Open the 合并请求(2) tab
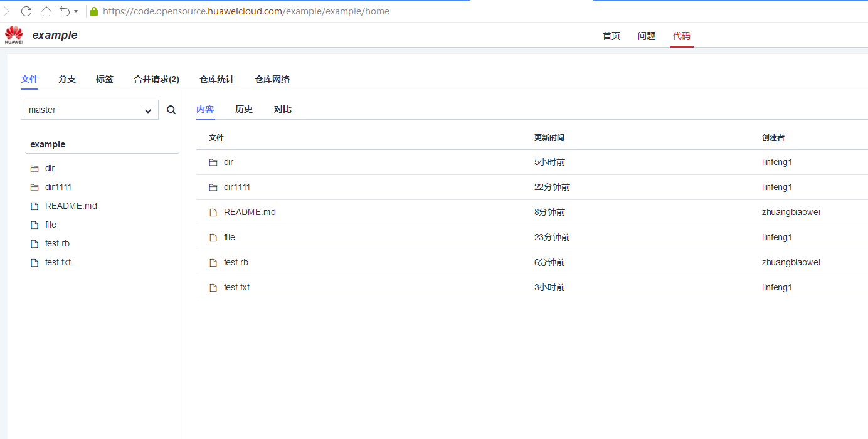Viewport: 868px width, 439px height. [x=156, y=79]
